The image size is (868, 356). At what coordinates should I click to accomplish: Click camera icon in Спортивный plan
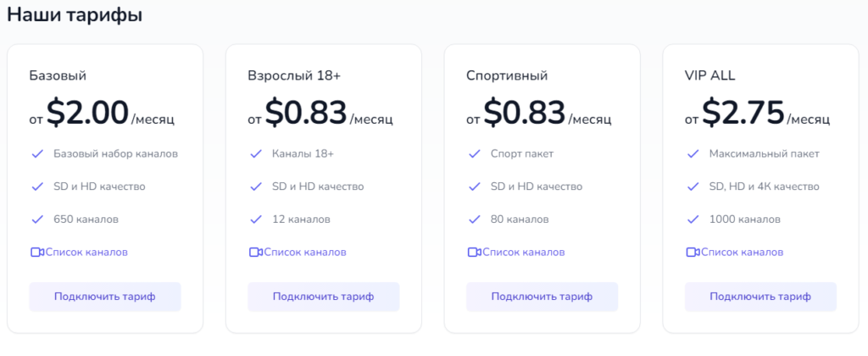point(474,252)
